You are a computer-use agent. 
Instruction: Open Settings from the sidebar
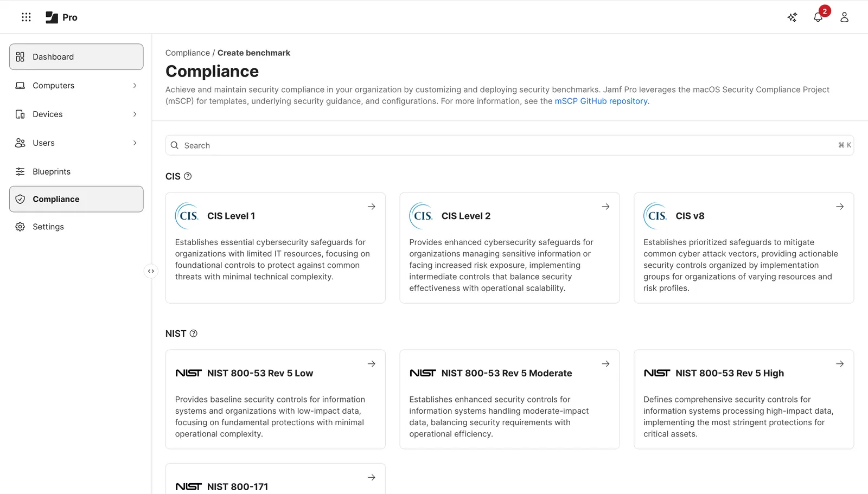[48, 226]
